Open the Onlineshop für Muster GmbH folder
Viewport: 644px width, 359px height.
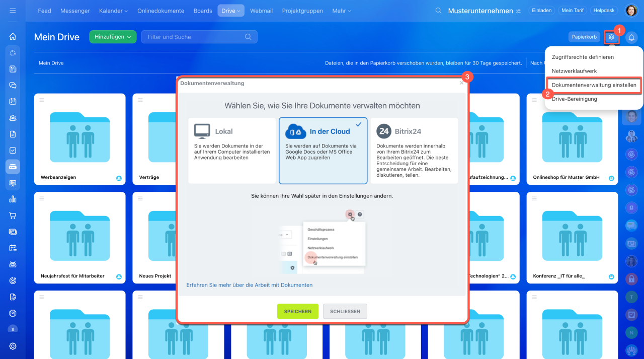[572, 138]
